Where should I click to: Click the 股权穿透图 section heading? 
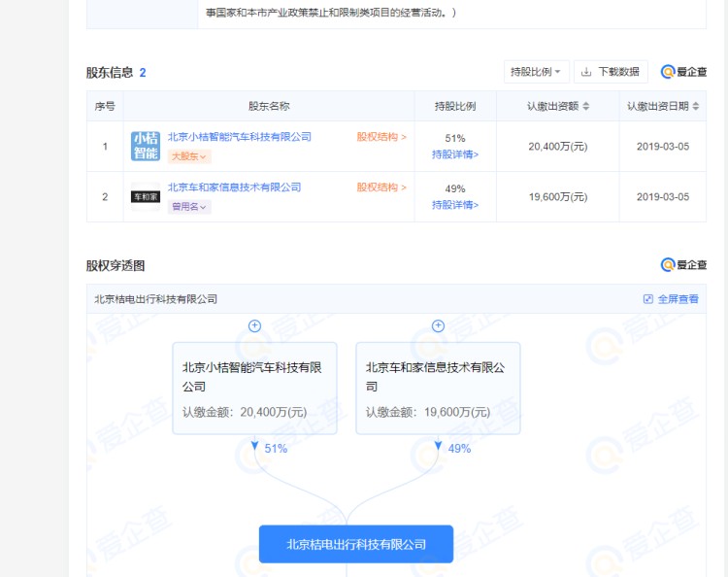(x=116, y=266)
